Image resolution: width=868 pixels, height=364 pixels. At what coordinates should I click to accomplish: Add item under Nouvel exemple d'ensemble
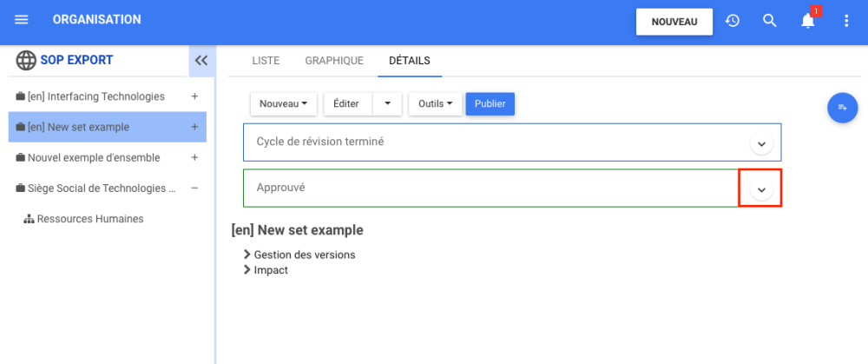194,158
